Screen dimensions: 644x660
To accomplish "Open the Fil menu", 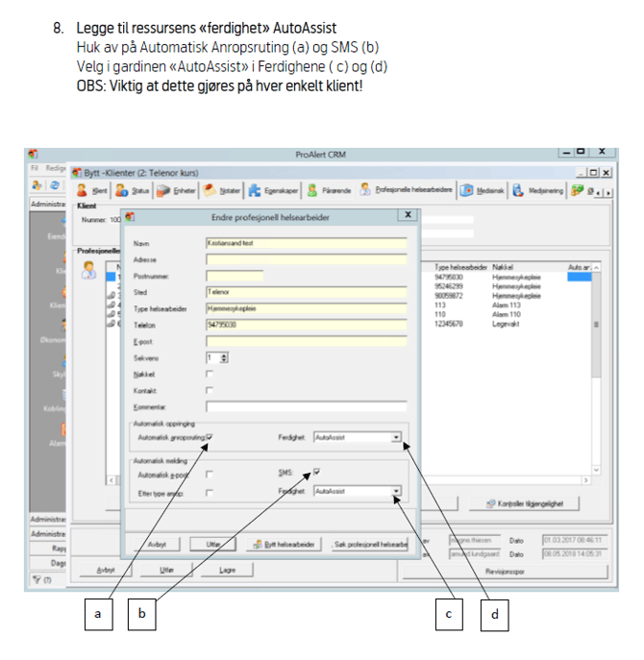I will tap(32, 167).
